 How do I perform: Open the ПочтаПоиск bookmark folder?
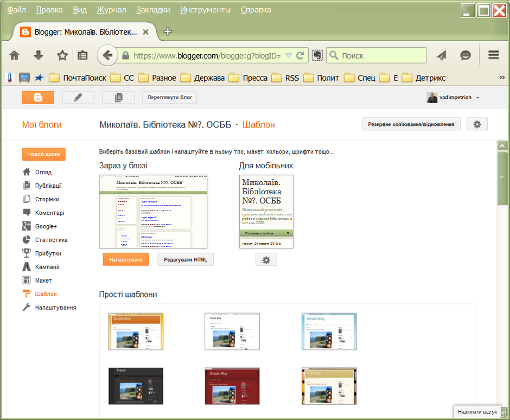pos(78,78)
